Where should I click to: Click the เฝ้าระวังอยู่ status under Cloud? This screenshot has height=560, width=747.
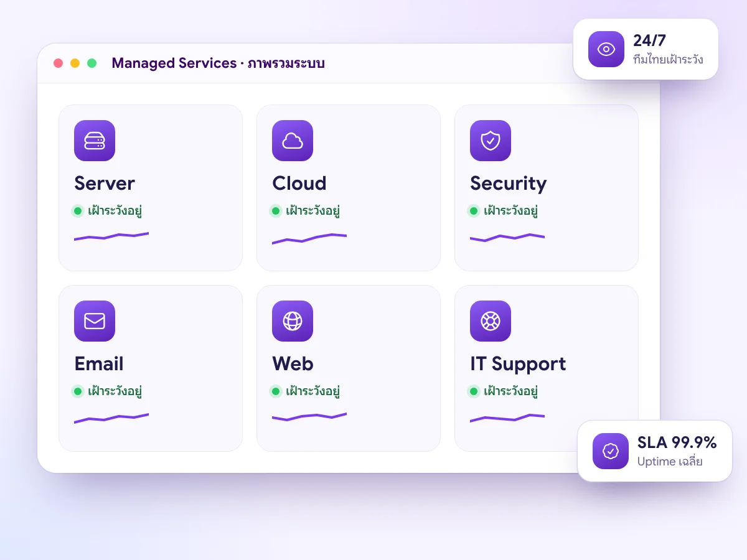(313, 211)
